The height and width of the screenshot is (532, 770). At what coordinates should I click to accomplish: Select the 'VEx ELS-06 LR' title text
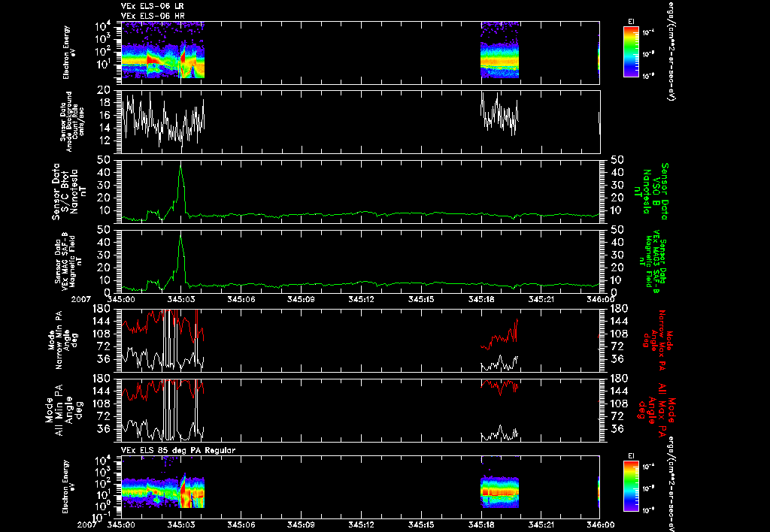pos(152,6)
